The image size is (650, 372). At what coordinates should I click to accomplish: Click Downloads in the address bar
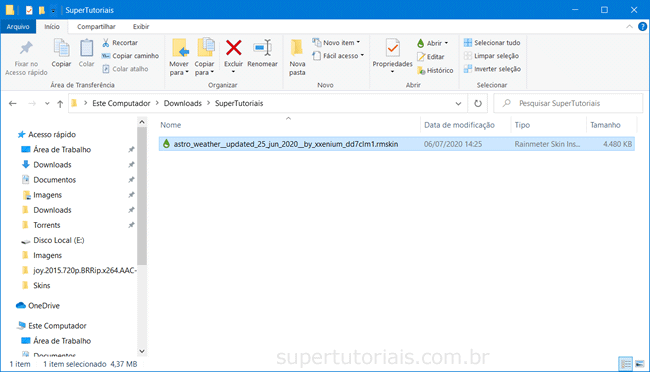[182, 103]
